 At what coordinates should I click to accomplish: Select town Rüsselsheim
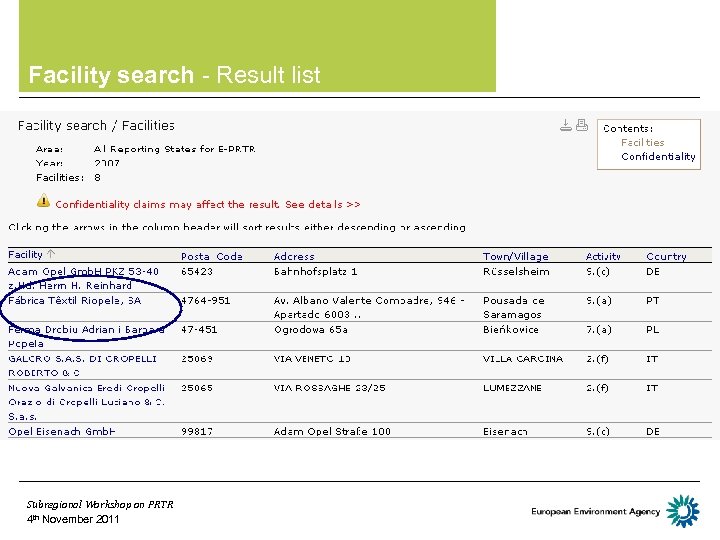tap(516, 271)
